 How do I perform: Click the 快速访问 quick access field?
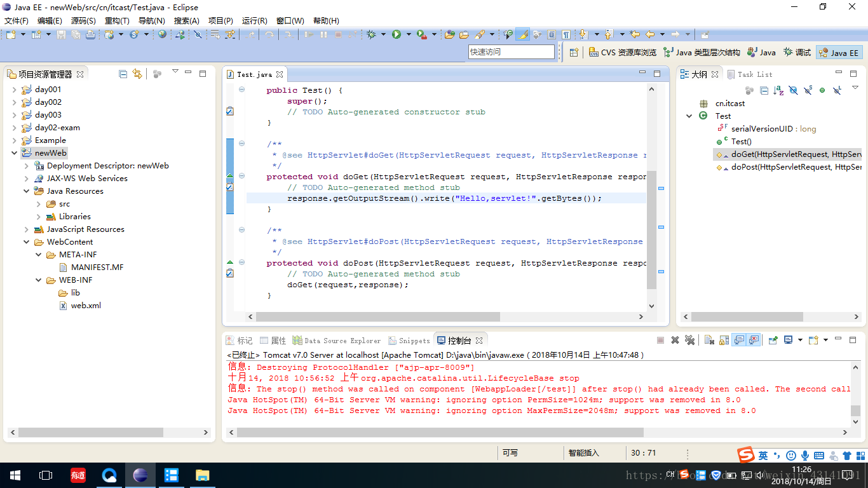click(512, 52)
